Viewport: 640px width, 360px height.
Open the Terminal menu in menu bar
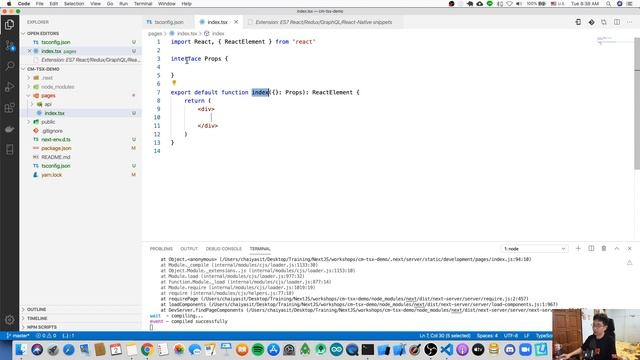[x=143, y=4]
